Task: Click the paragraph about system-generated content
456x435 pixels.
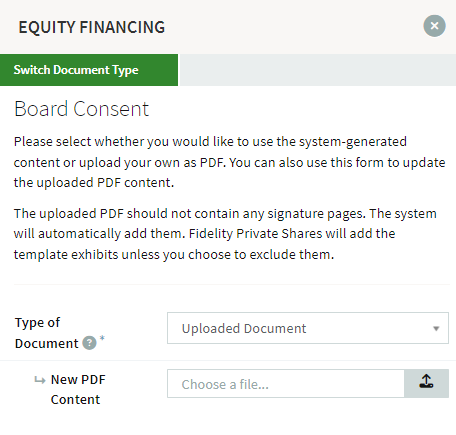Action: click(x=230, y=162)
